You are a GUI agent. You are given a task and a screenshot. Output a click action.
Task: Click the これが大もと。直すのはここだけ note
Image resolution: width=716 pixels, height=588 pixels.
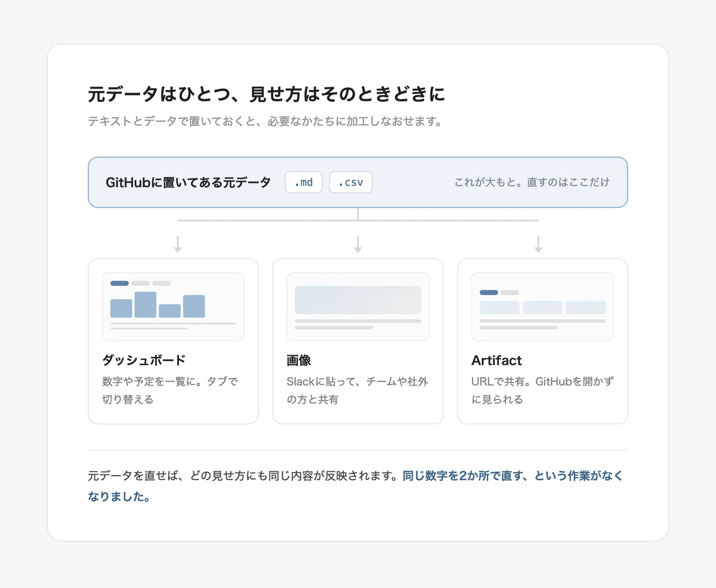(x=532, y=182)
